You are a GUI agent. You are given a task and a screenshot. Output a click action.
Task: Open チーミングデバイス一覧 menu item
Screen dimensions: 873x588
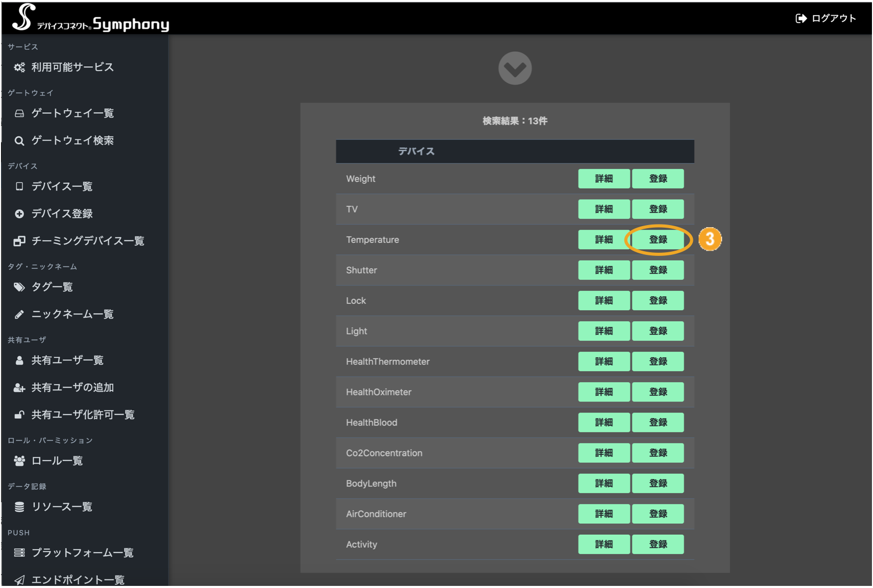click(x=88, y=241)
